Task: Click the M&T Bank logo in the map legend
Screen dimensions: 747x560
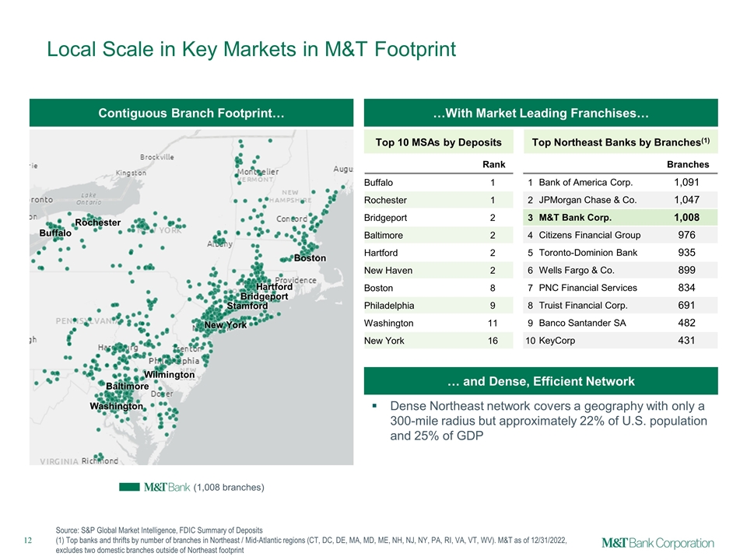Action: pos(167,488)
